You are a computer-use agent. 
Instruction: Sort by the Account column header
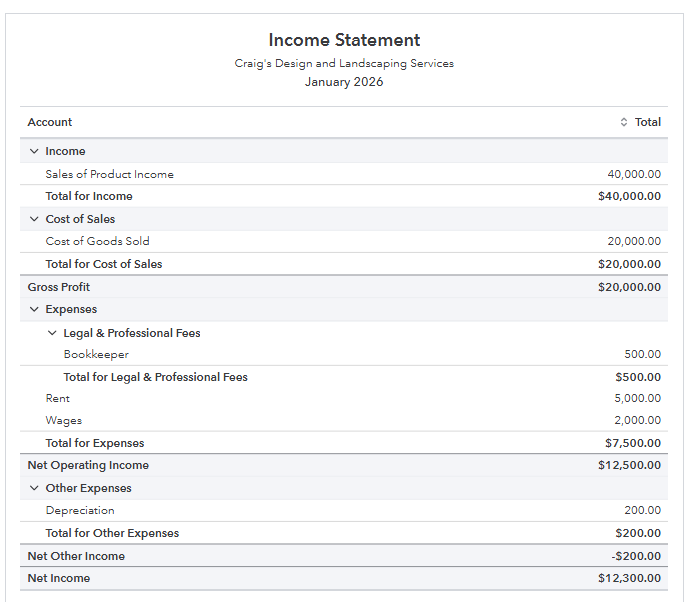(50, 122)
